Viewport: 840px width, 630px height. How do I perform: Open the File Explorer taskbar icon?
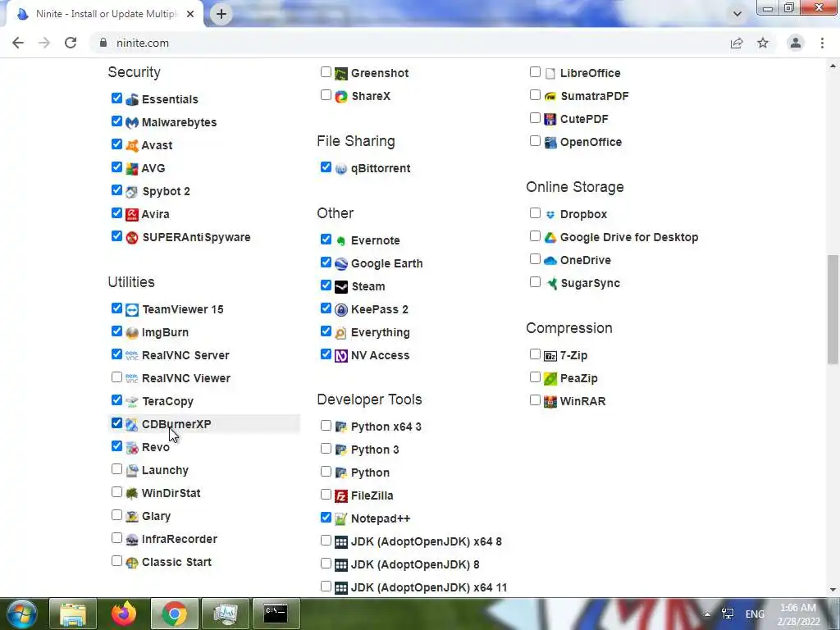[73, 614]
